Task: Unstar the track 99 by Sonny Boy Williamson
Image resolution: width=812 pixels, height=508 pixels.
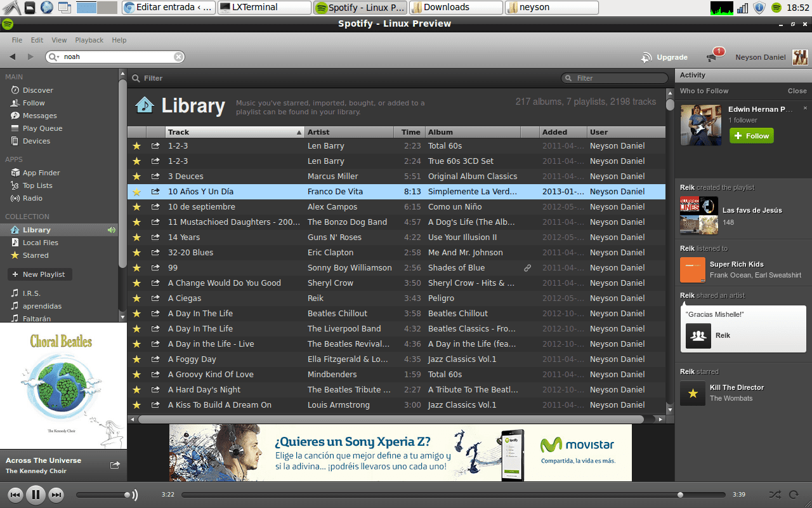Action: (136, 268)
